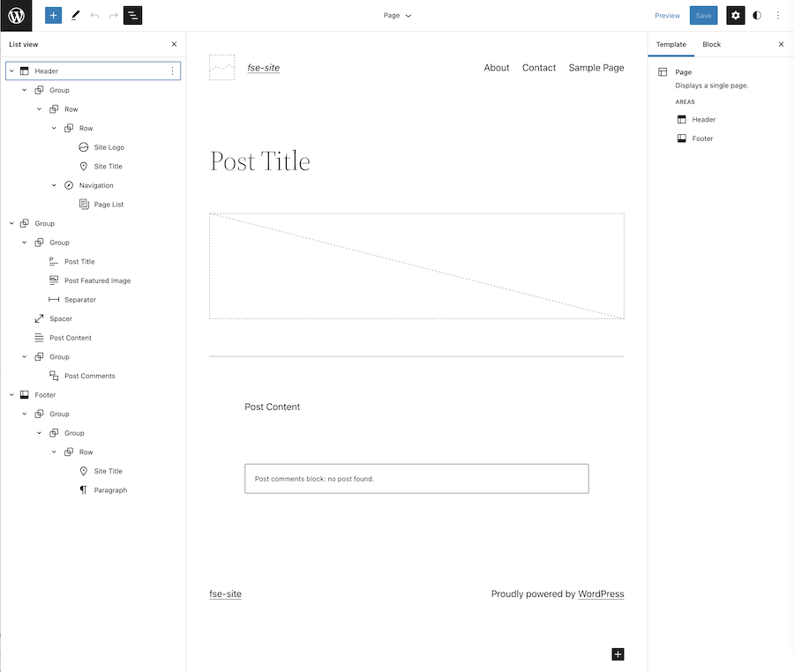Collapse the Row in the Footer tree
This screenshot has height=672, width=794.
pyautogui.click(x=54, y=452)
